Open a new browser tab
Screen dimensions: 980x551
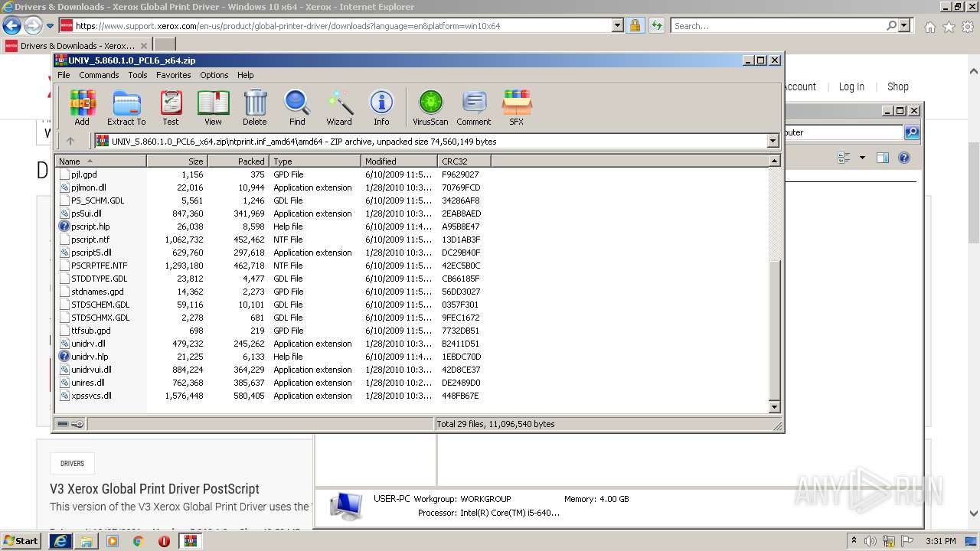165,45
